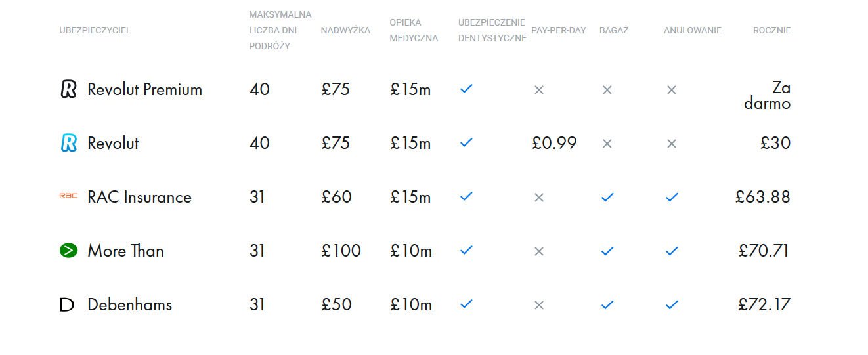Click the Anulowanie column header
The height and width of the screenshot is (355, 868).
tap(693, 30)
